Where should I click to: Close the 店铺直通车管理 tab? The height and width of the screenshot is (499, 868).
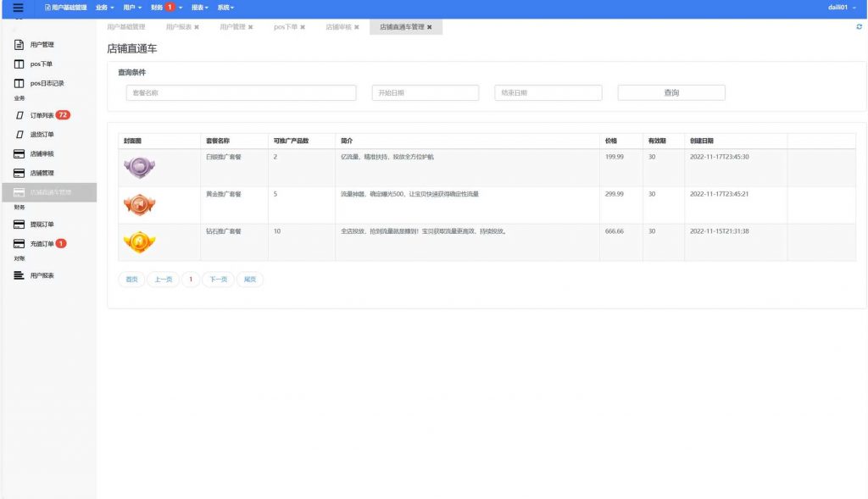tap(430, 27)
